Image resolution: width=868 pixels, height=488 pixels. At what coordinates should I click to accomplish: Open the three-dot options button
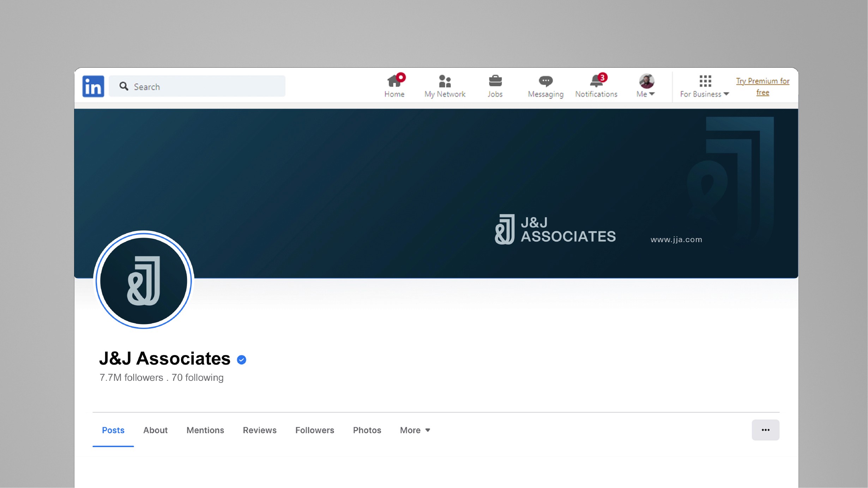click(x=765, y=430)
